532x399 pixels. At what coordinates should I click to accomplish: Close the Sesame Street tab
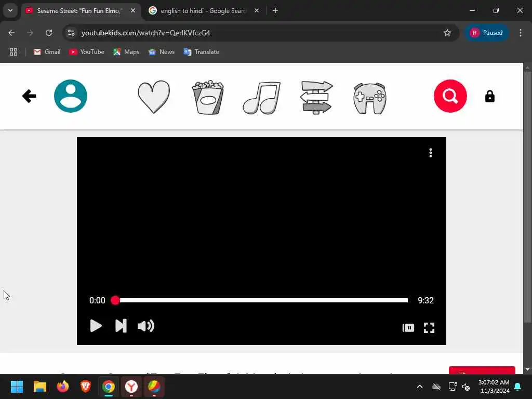[x=133, y=11]
